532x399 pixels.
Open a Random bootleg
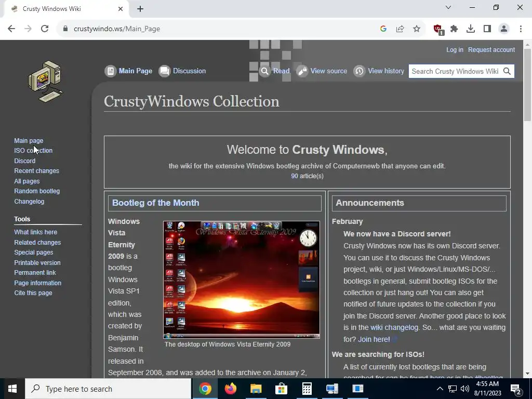tap(37, 191)
